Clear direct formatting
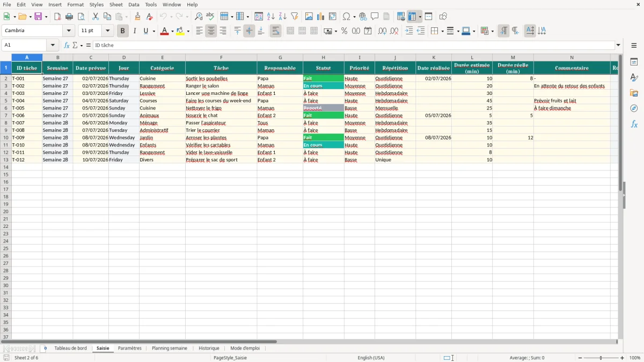This screenshot has height=362, width=644. pyautogui.click(x=150, y=17)
